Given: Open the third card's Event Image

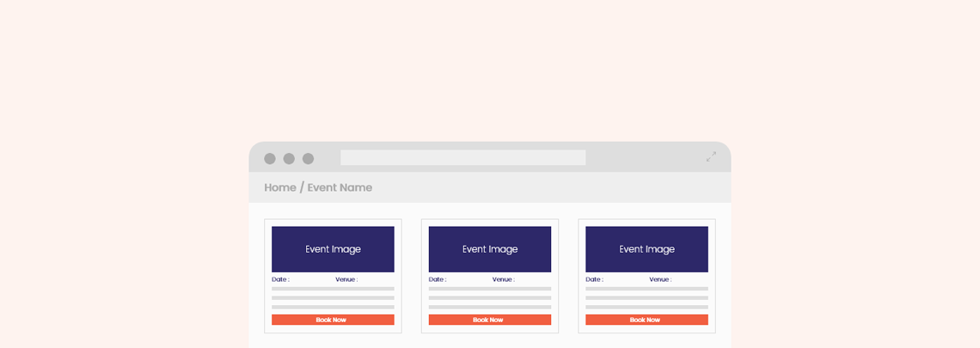Looking at the screenshot, I should coord(646,249).
